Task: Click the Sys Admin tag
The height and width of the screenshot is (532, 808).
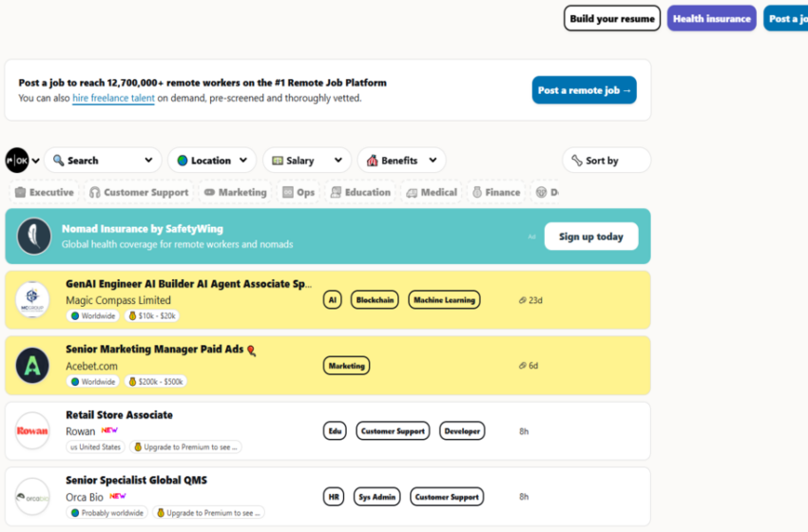Action: [x=376, y=497]
